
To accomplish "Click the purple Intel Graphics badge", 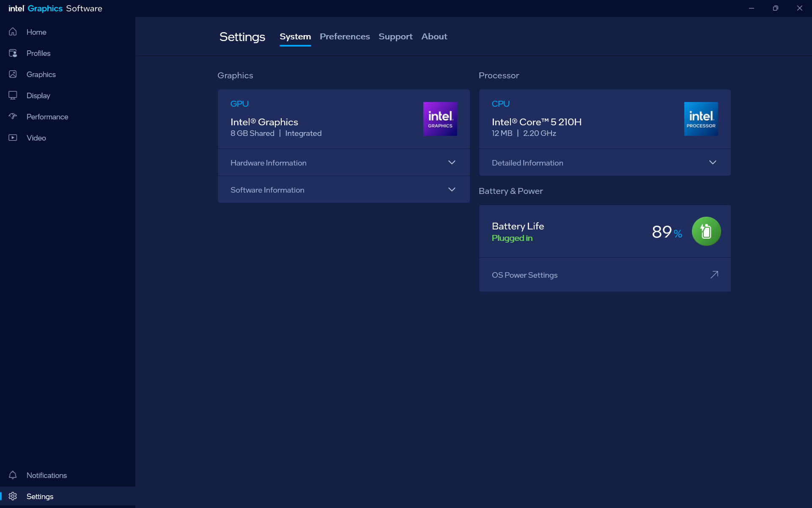I will coord(440,119).
